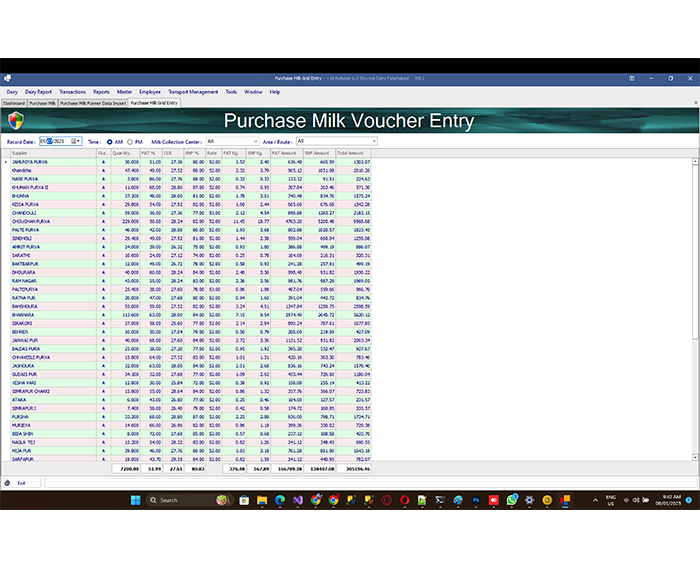700x568 pixels.
Task: Open the Transactions menu
Action: (x=72, y=91)
